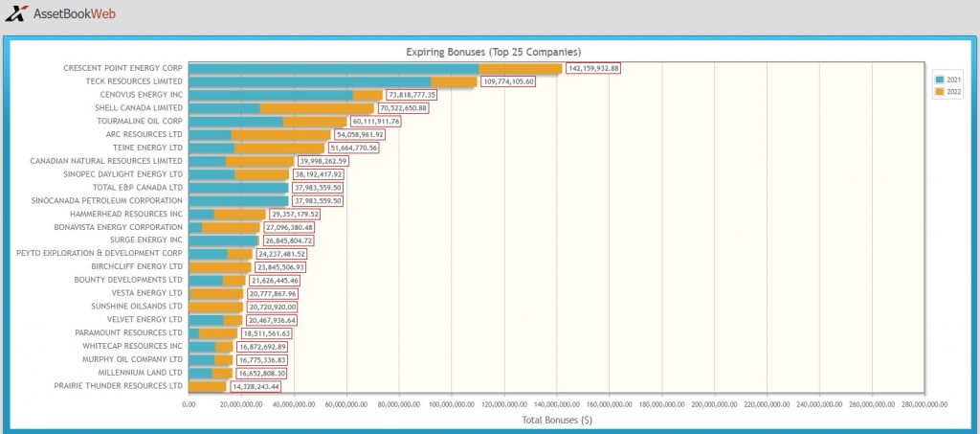Click the value label 27,096,380.48
Screen dimensions: 980x434
click(x=289, y=227)
